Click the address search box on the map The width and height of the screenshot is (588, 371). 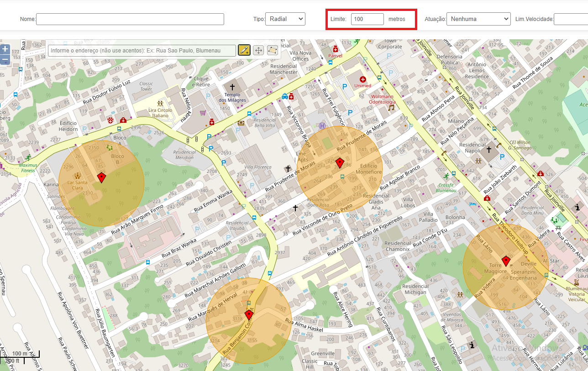[x=142, y=50]
